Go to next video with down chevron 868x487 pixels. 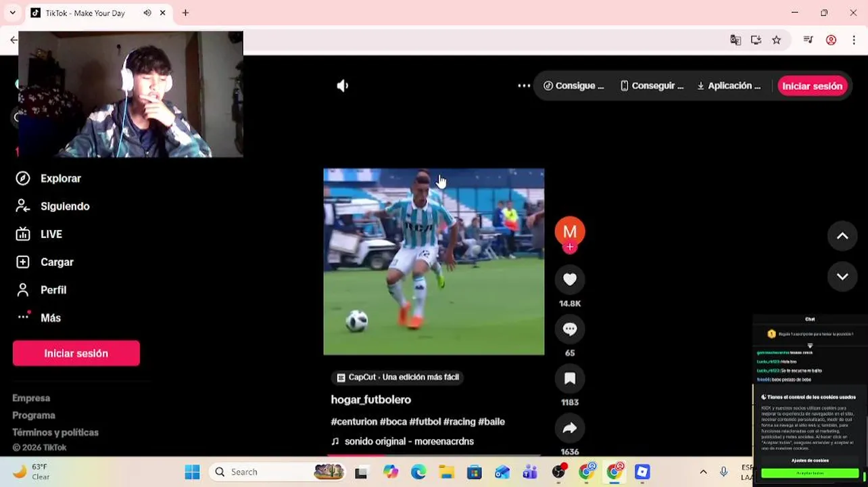pyautogui.click(x=842, y=276)
